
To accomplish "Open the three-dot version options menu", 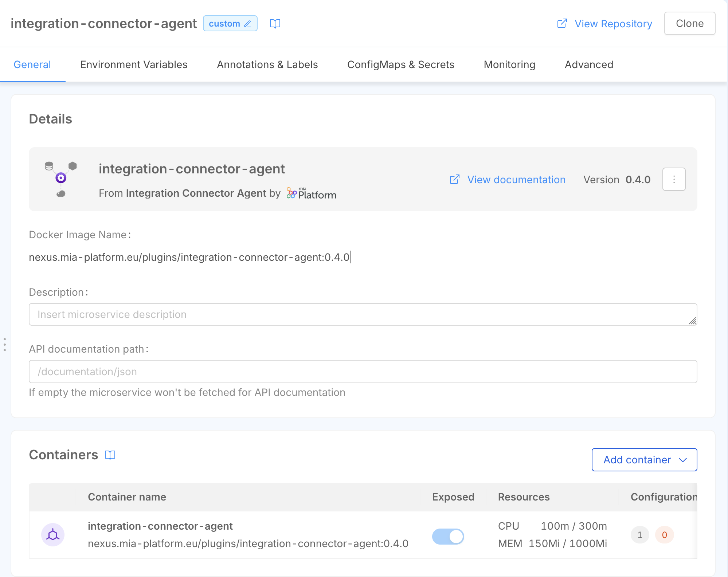I will point(674,179).
